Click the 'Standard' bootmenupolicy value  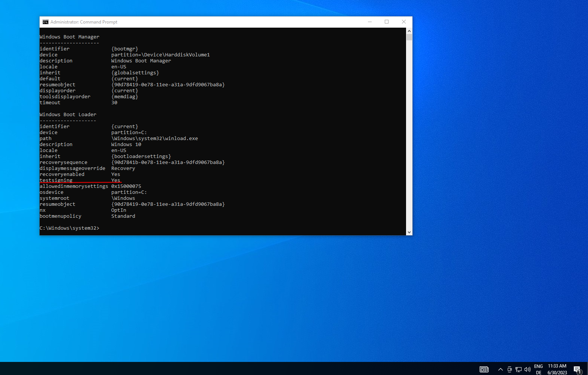(x=123, y=216)
